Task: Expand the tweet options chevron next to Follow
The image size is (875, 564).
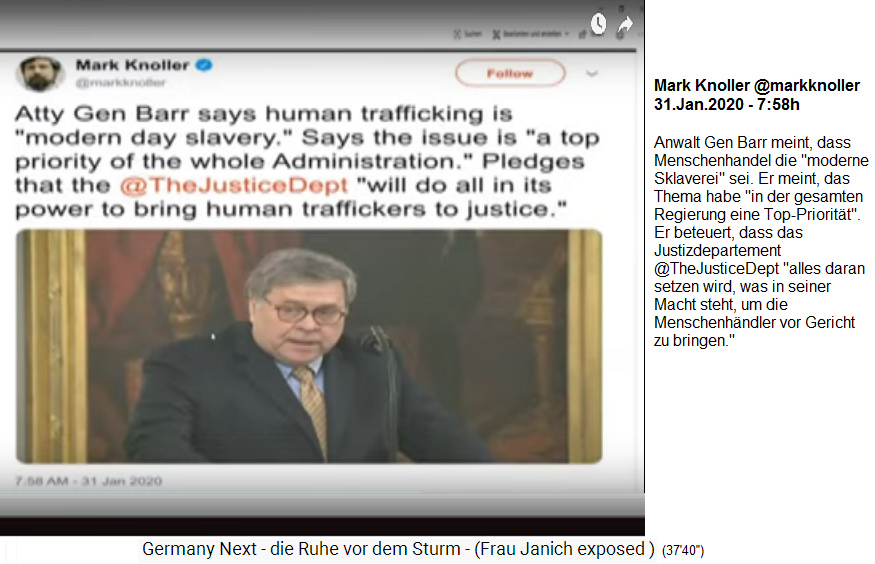Action: pyautogui.click(x=592, y=73)
